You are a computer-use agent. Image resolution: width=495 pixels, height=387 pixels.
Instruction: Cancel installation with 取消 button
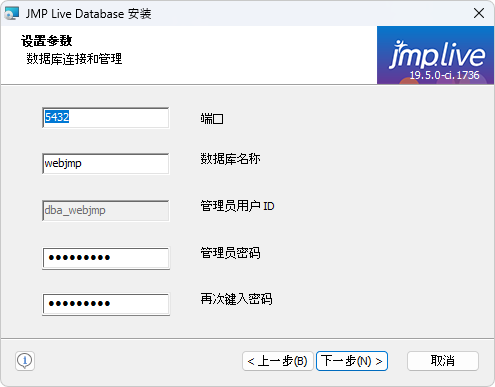click(x=443, y=361)
